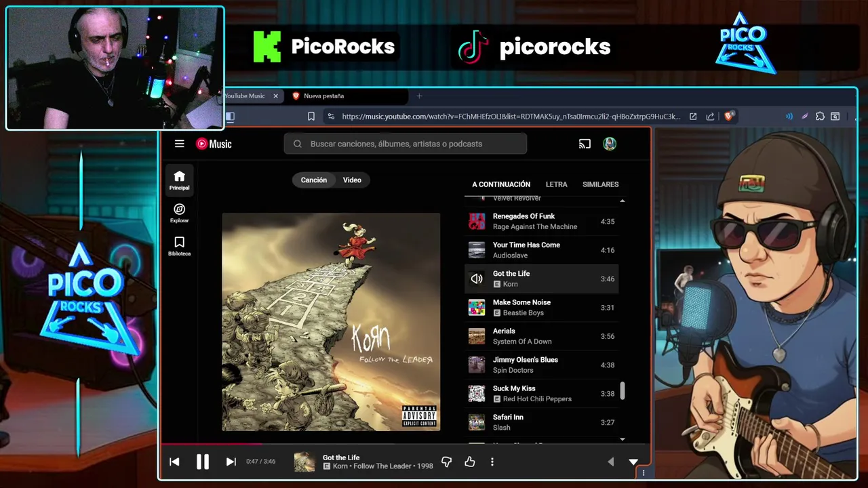The height and width of the screenshot is (488, 868).
Task: Click Safari Inn Slash thumbnail
Action: point(477,422)
